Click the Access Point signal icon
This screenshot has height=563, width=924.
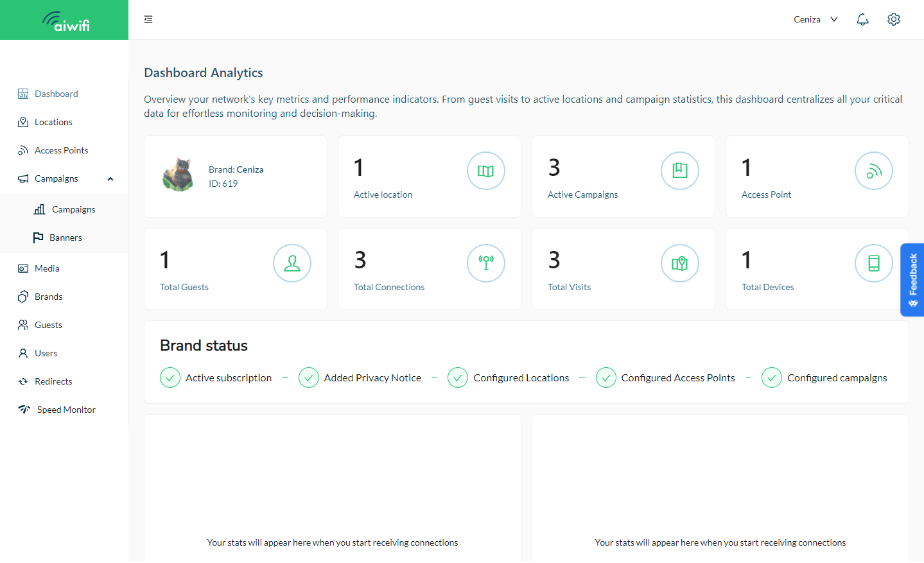(873, 171)
